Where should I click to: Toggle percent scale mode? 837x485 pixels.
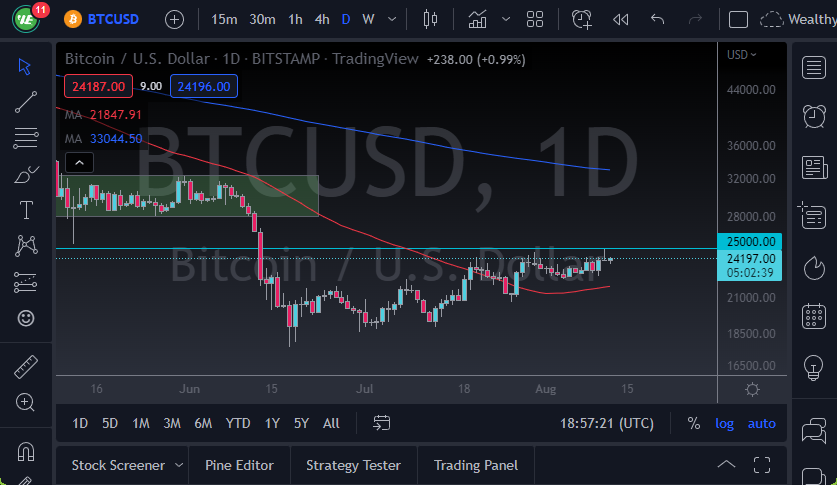693,423
